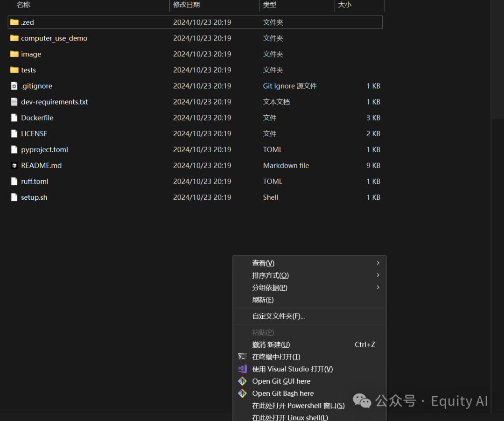Expand the 查看(V) submenu arrow
This screenshot has width=504, height=421.
378,263
